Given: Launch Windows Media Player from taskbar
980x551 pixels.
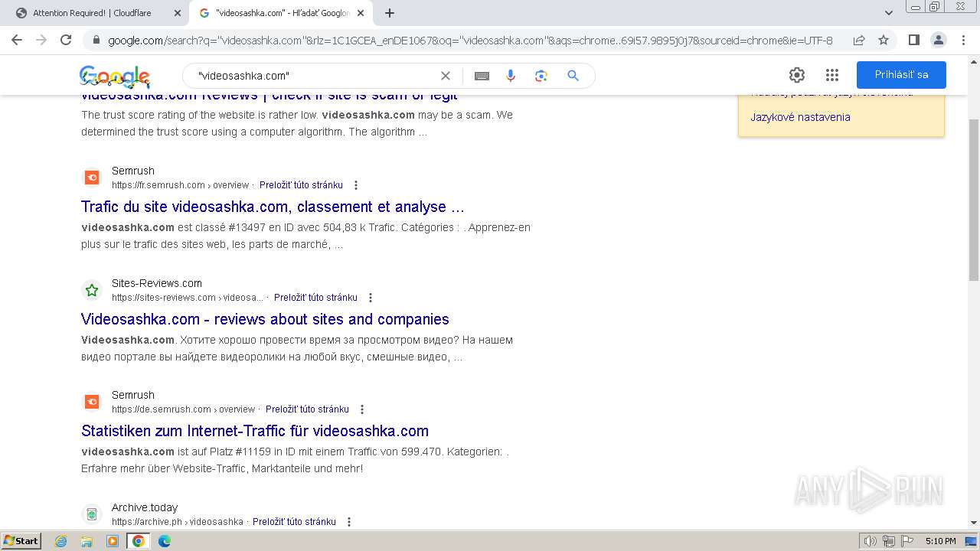Looking at the screenshot, I should [x=113, y=541].
